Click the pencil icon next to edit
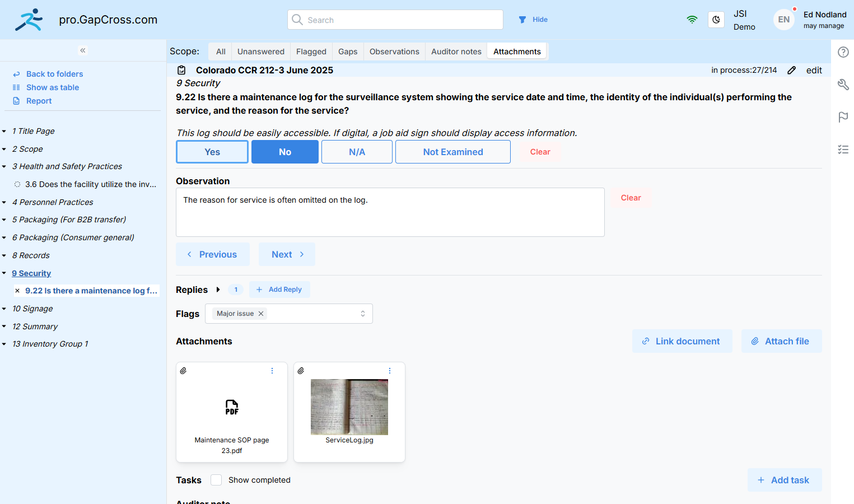The height and width of the screenshot is (504, 854). coord(791,70)
